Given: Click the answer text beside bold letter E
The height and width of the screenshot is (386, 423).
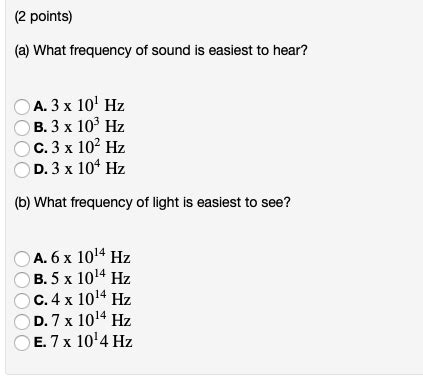Looking at the screenshot, I should (92, 341).
